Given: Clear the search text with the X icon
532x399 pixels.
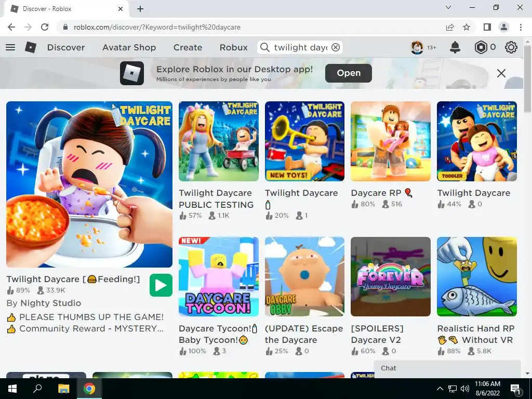Looking at the screenshot, I should (336, 47).
